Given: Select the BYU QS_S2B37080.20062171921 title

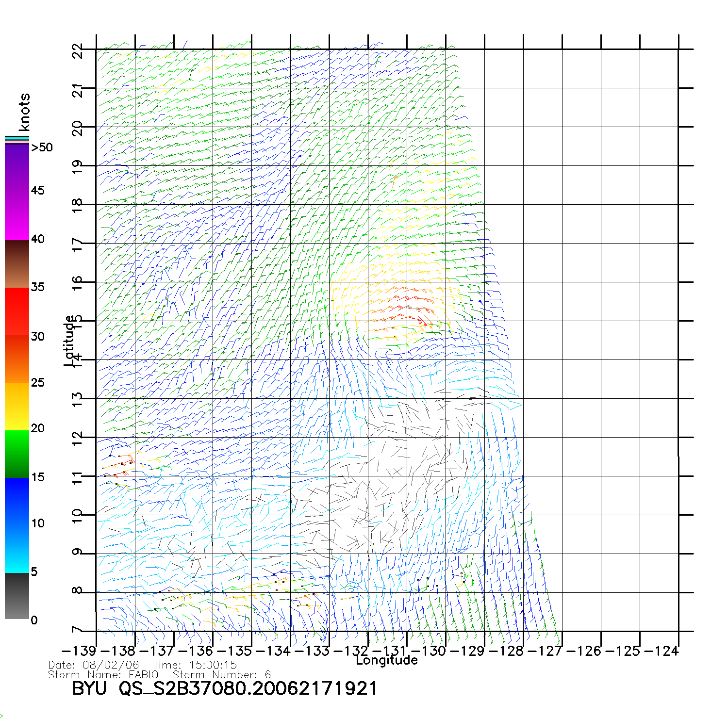Looking at the screenshot, I should point(224,688).
